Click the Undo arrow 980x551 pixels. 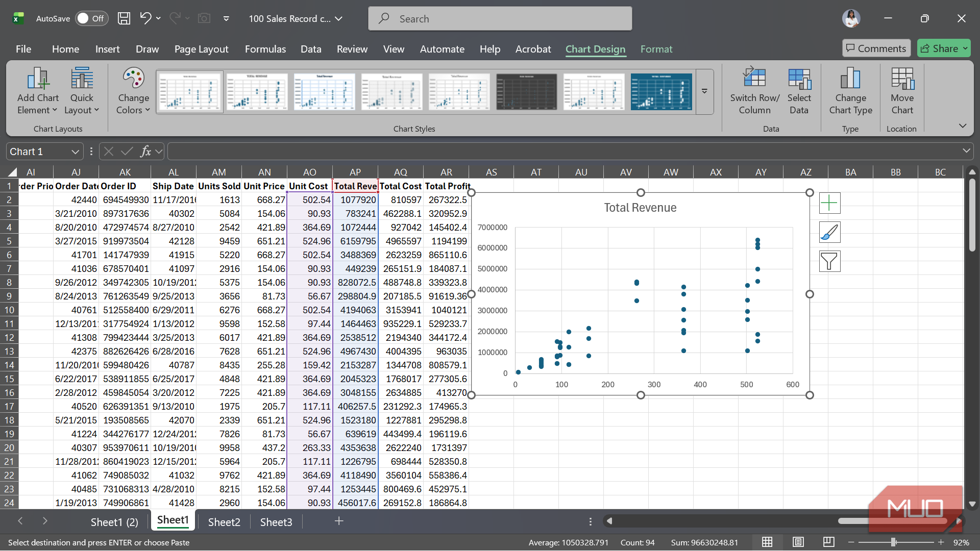[146, 18]
